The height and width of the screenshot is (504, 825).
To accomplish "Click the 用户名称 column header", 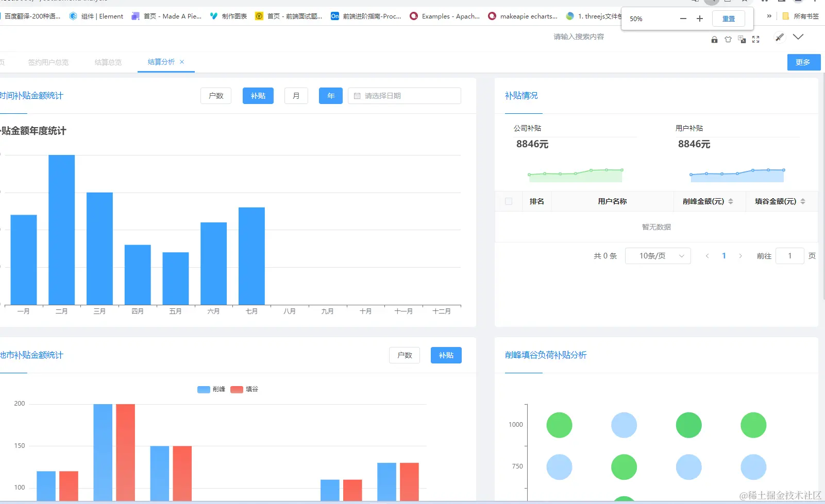I will click(612, 201).
